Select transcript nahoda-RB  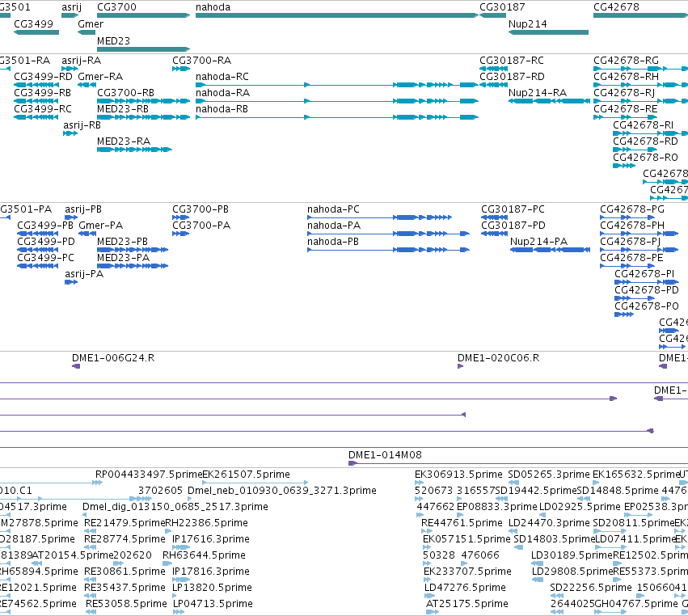(x=336, y=117)
